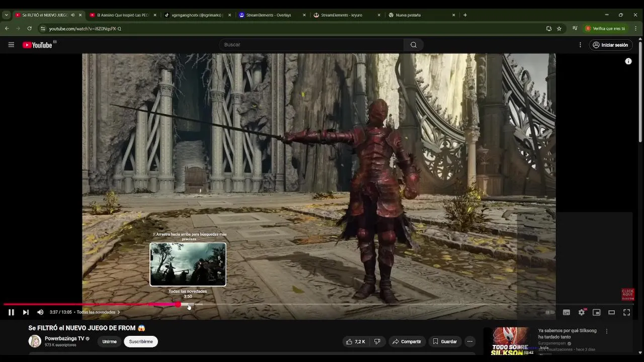Open YouTube settings three-dot menu in header

(x=580, y=45)
